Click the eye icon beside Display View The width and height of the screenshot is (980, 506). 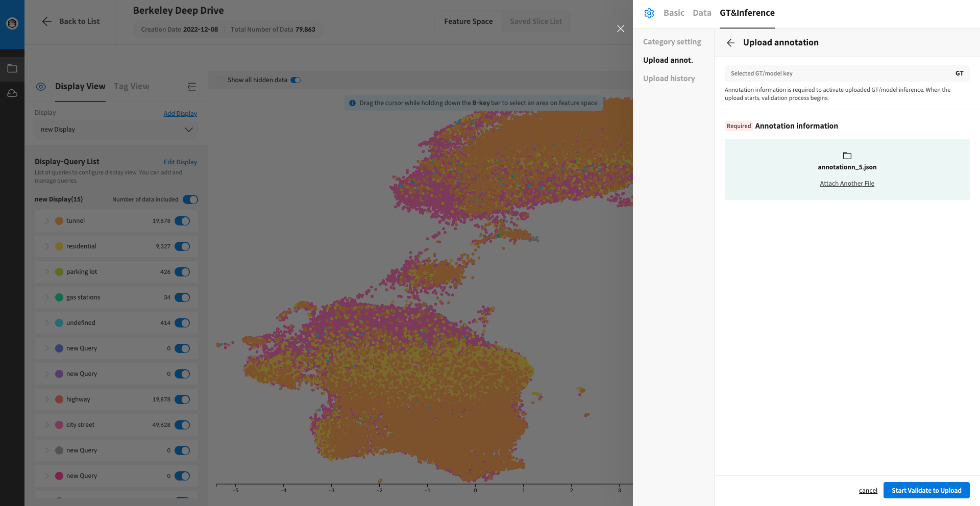(x=41, y=87)
